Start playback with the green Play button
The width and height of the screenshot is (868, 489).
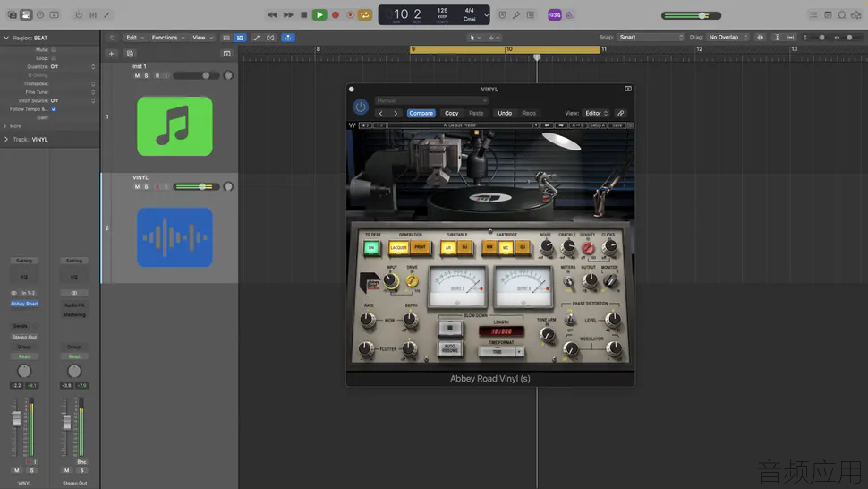(319, 15)
